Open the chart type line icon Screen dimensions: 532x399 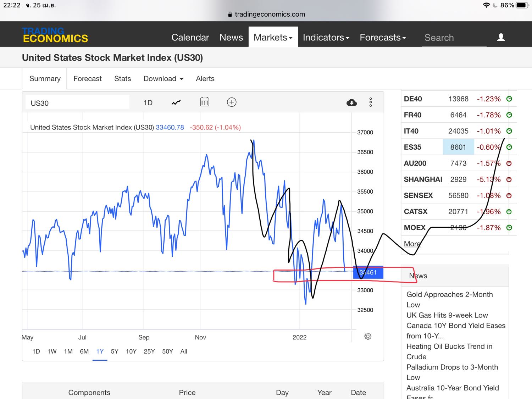(x=176, y=102)
